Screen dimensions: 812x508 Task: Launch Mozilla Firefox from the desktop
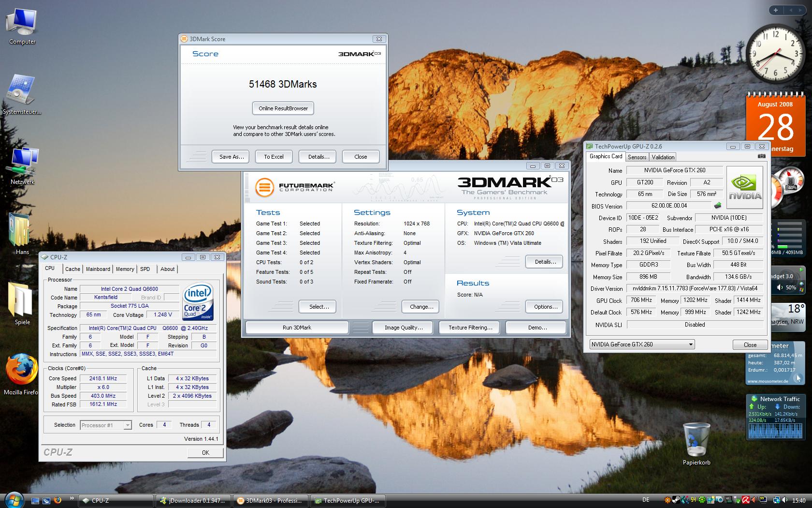click(x=21, y=374)
